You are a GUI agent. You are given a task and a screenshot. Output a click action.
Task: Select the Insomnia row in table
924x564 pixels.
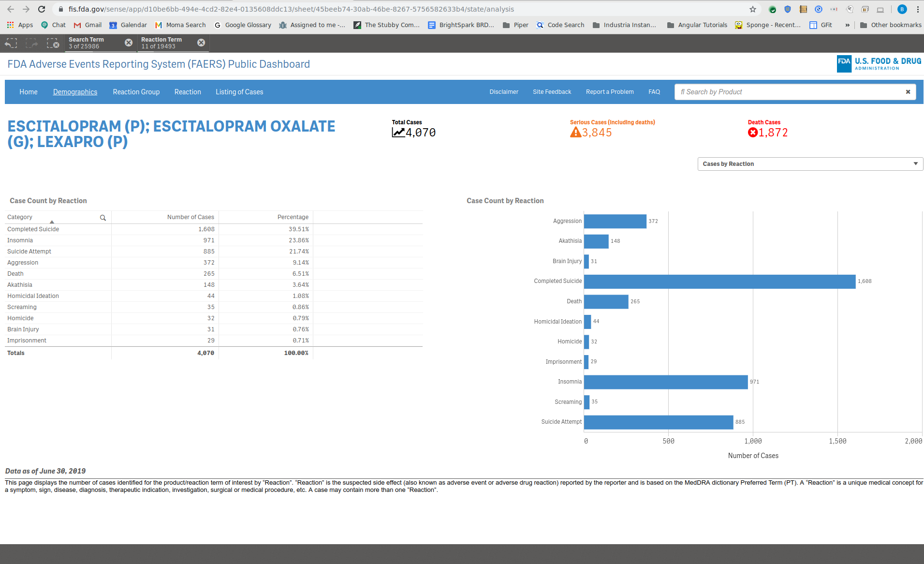pos(20,240)
